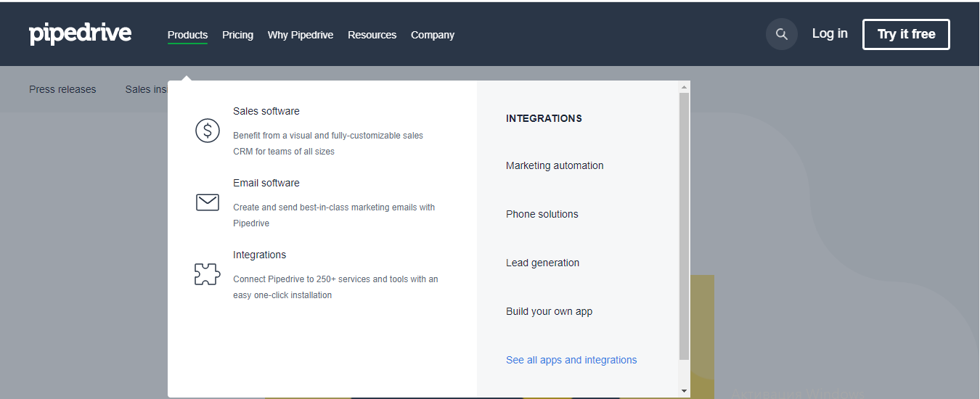Open the Resources menu
The height and width of the screenshot is (399, 980).
tap(372, 35)
